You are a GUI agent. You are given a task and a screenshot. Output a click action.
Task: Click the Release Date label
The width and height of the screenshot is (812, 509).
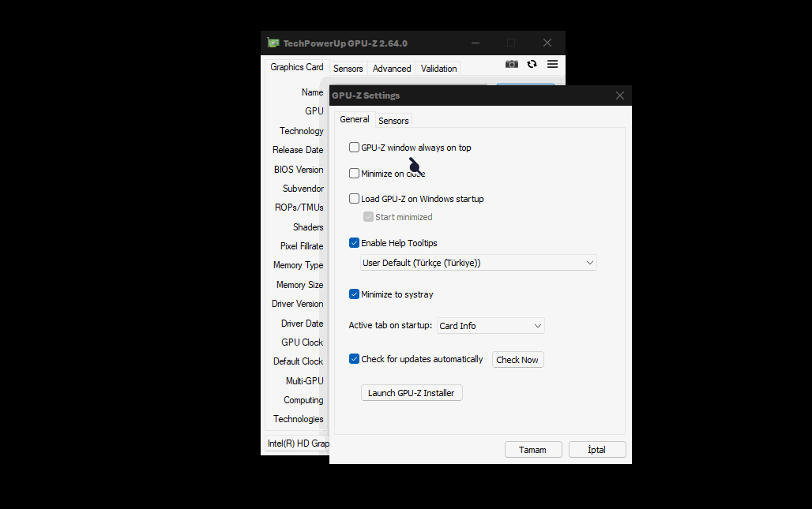coord(298,150)
